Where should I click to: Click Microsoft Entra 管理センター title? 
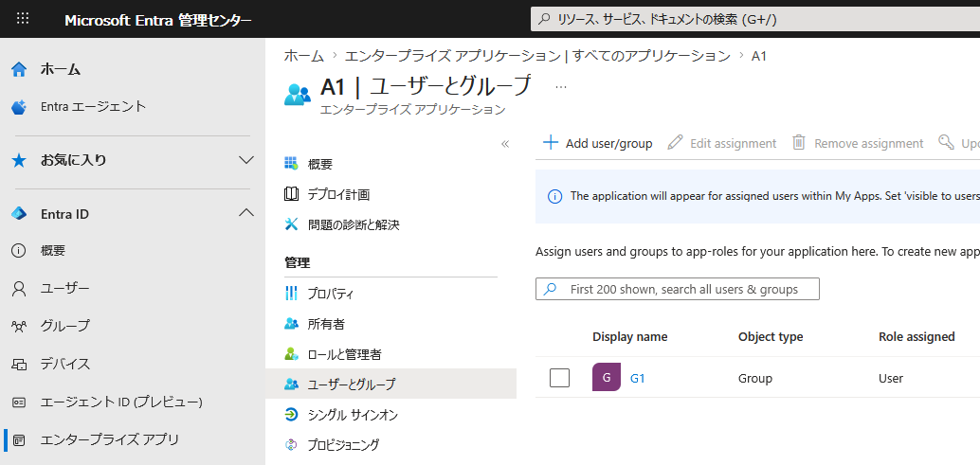coord(158,20)
